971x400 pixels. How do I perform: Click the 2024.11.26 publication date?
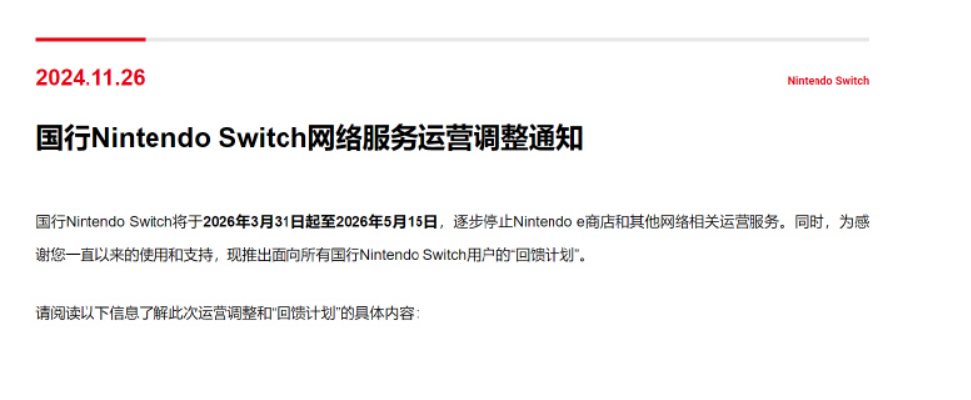(x=90, y=78)
